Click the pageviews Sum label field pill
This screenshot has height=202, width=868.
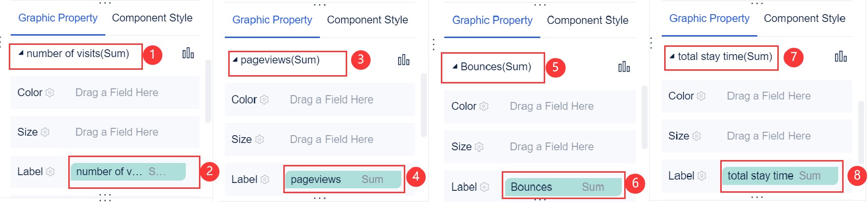click(343, 180)
